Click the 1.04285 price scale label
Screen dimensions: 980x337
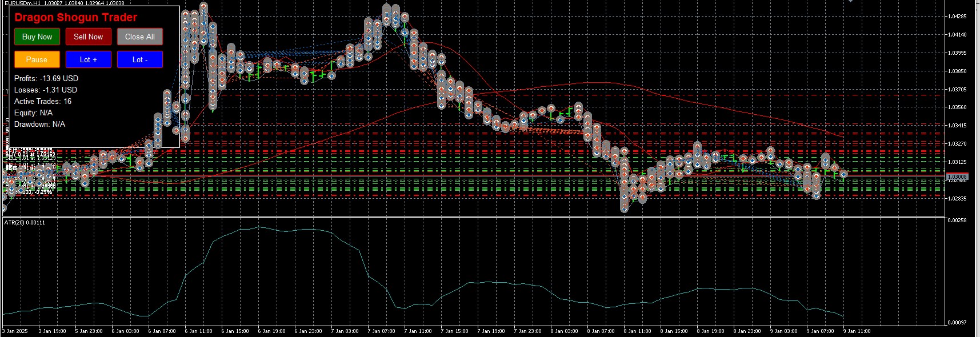[x=957, y=16]
